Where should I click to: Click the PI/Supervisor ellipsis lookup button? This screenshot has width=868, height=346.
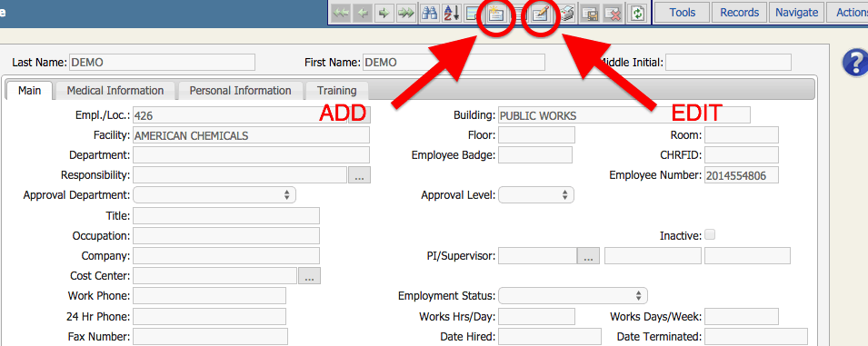tap(588, 256)
